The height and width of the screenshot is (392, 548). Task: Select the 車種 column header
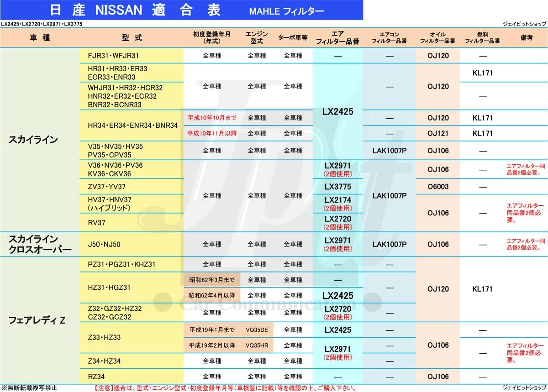tap(40, 38)
